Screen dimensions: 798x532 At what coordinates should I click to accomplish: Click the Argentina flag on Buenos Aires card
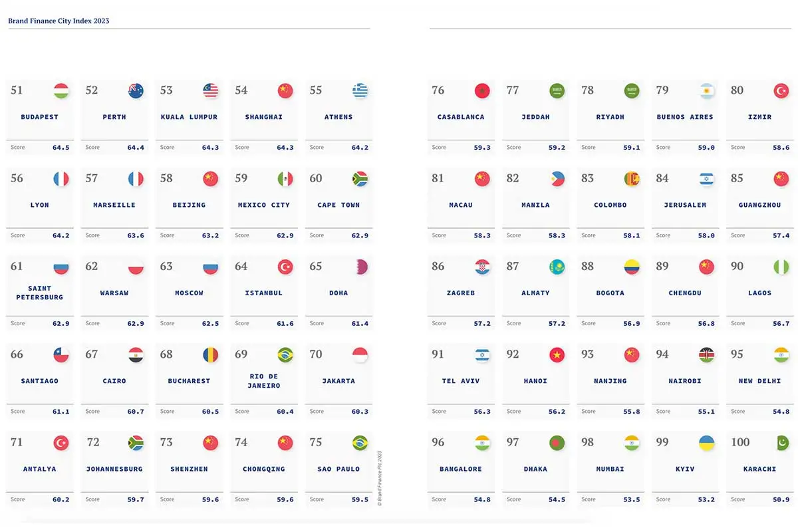pos(706,91)
